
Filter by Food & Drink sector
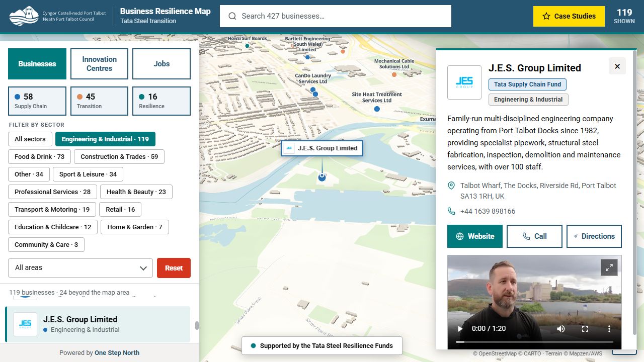point(40,157)
